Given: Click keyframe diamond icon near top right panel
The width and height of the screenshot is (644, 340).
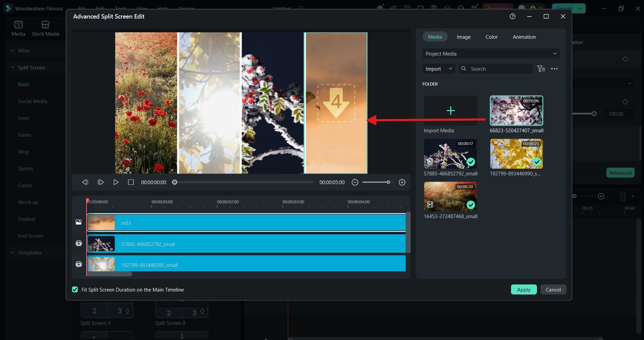Looking at the screenshot, I should pyautogui.click(x=625, y=59).
